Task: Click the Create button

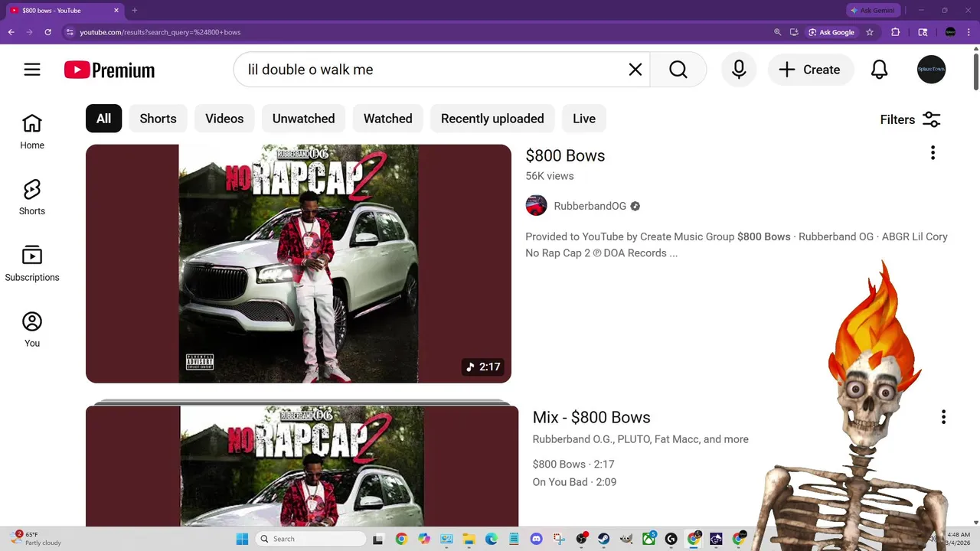Action: [811, 70]
